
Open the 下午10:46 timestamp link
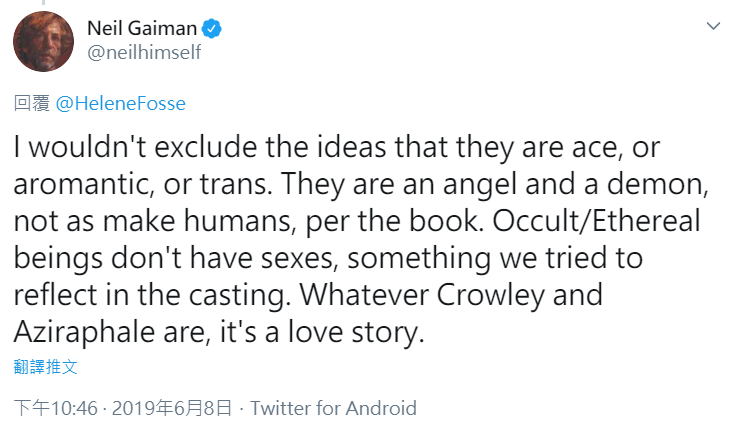click(56, 408)
